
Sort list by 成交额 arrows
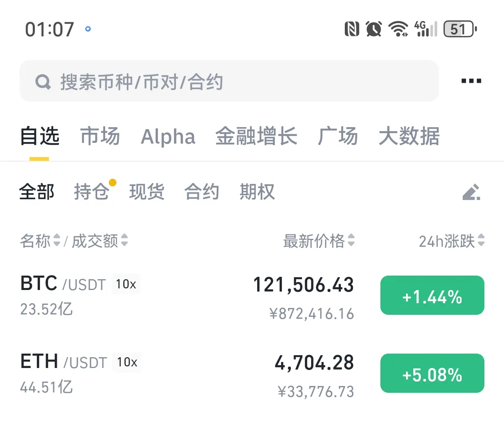pos(124,240)
